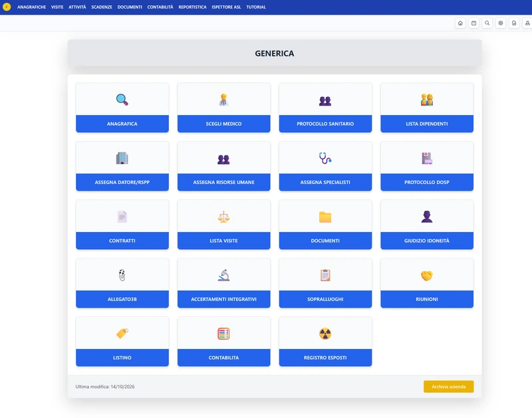Click the yellow back arrow button

point(7,7)
